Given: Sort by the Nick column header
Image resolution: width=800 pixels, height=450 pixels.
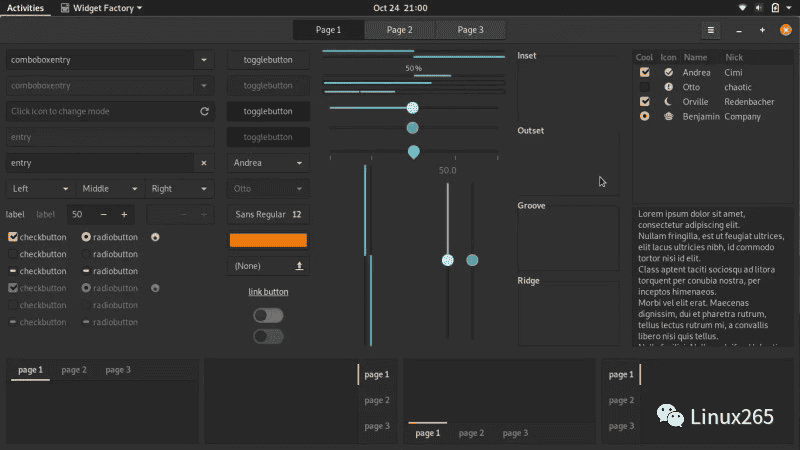Looking at the screenshot, I should point(734,57).
